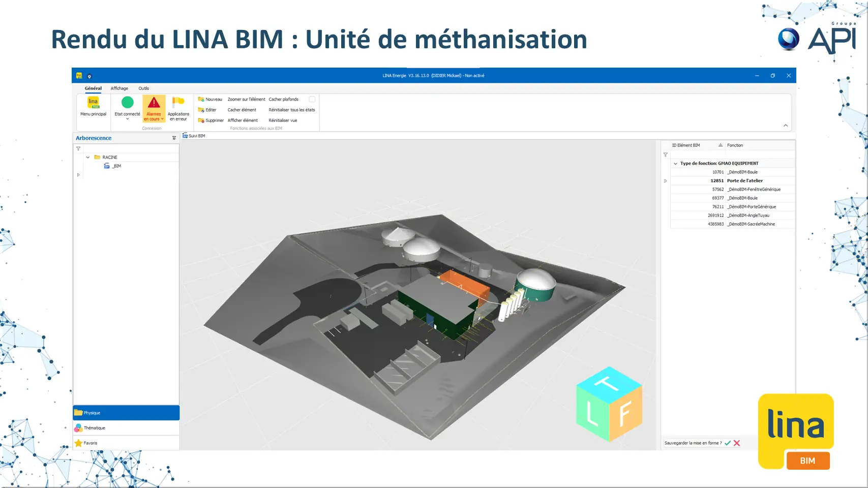The width and height of the screenshot is (868, 488).
Task: Select the Physique navigation tab
Action: 126,413
